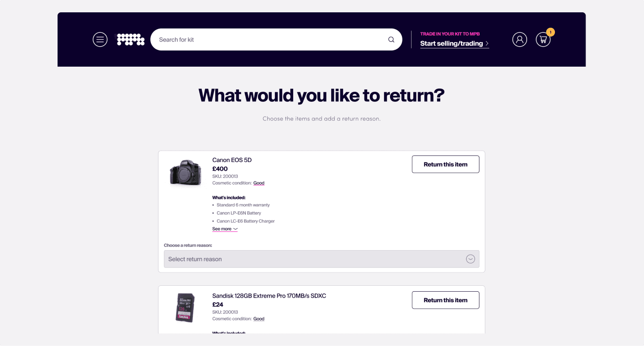Image resolution: width=644 pixels, height=346 pixels.
Task: Click the Sandisk memory card thumbnail
Action: (x=185, y=308)
